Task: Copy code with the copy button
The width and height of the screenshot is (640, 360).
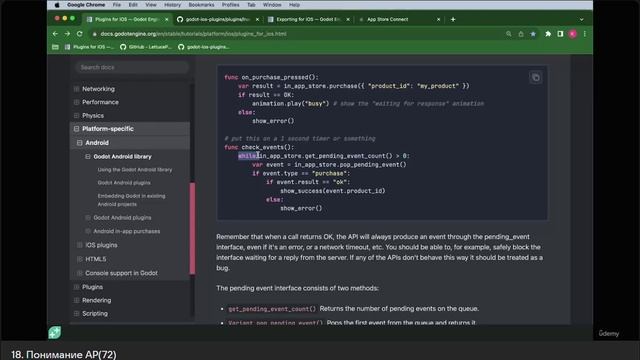Action: pyautogui.click(x=536, y=78)
